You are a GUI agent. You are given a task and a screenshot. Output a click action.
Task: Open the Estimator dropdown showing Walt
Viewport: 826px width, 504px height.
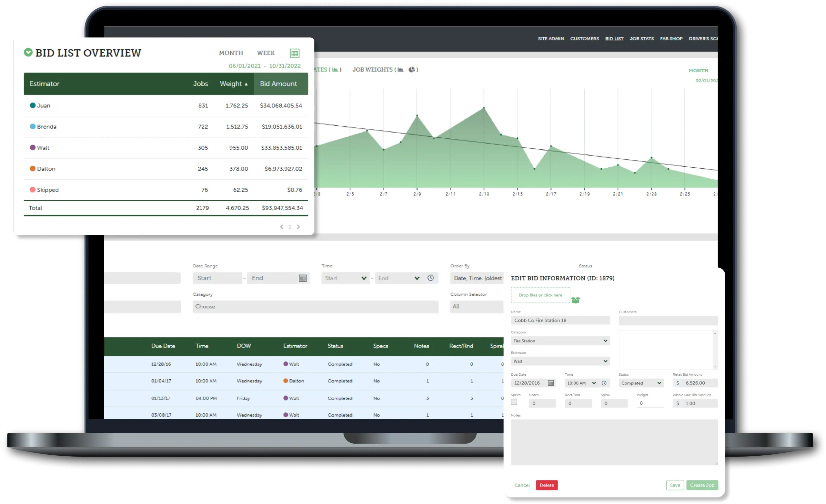coord(560,361)
